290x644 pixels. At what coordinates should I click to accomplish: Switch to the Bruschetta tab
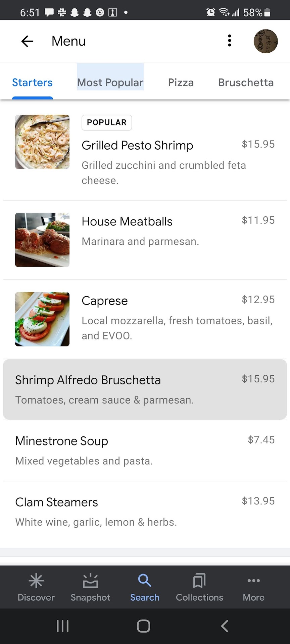point(246,83)
